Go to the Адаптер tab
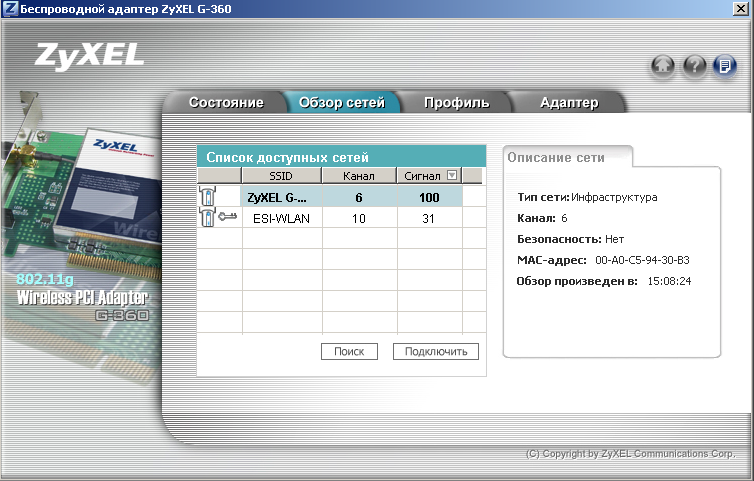754x481 pixels. [x=569, y=102]
